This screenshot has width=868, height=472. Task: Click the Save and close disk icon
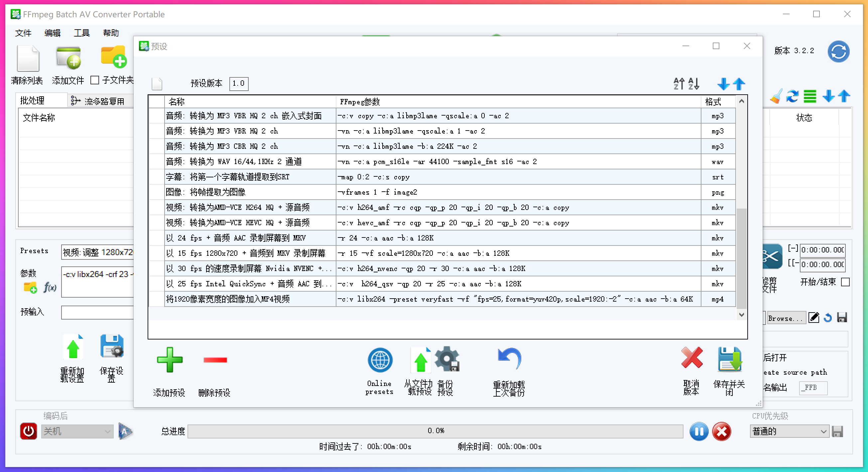click(x=729, y=359)
